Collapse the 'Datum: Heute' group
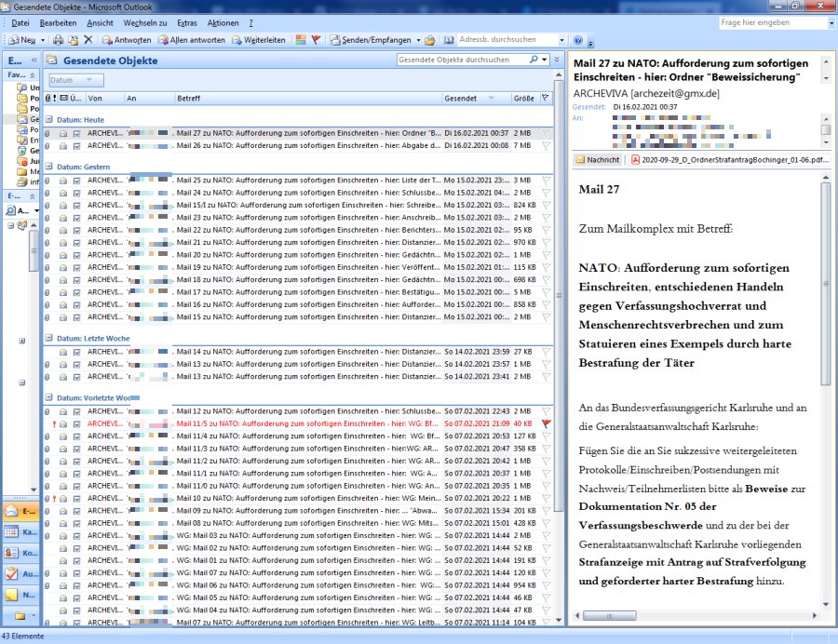 click(x=49, y=120)
